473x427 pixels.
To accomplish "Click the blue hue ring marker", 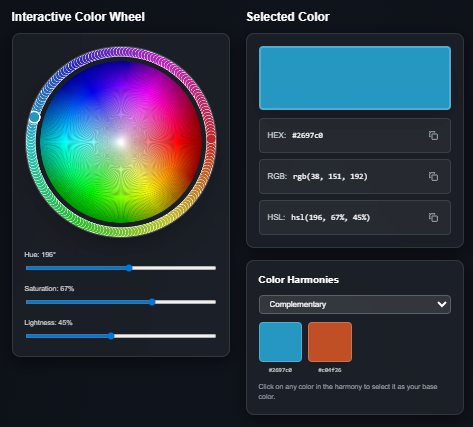I will click(x=34, y=117).
